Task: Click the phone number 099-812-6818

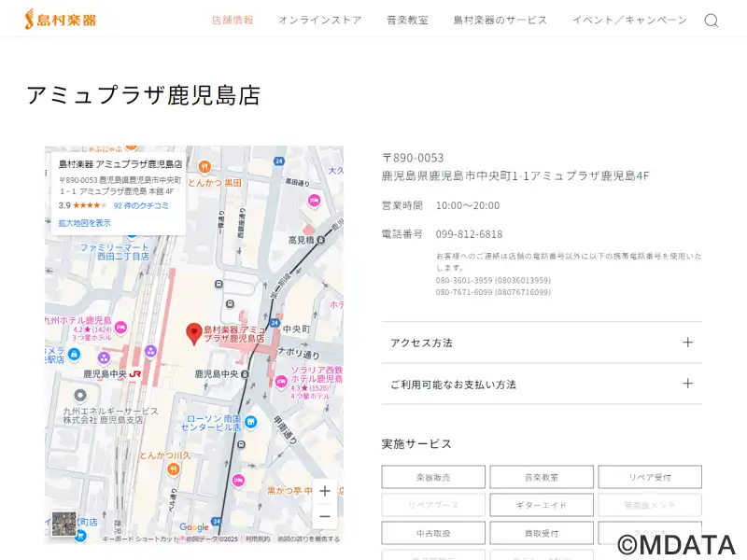Action: tap(469, 234)
